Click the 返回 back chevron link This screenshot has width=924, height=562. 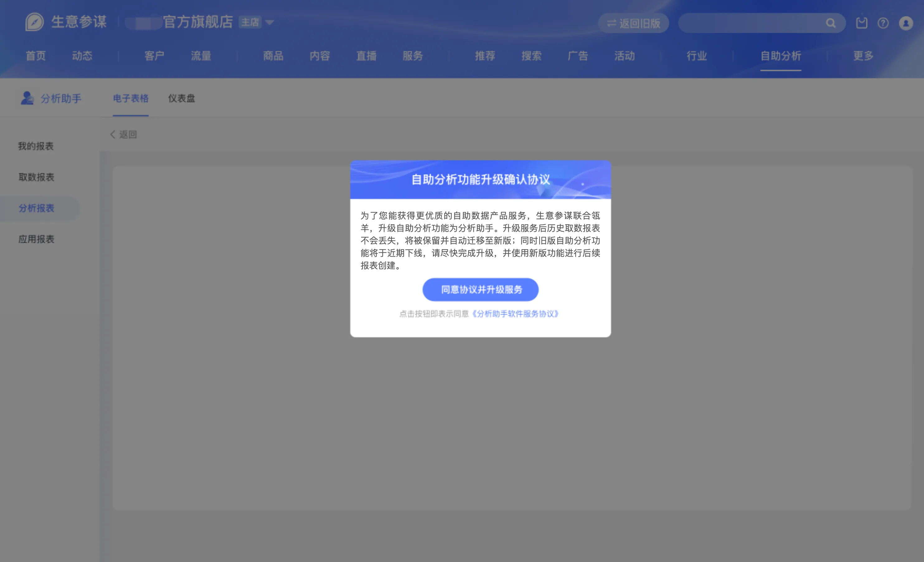pos(123,134)
